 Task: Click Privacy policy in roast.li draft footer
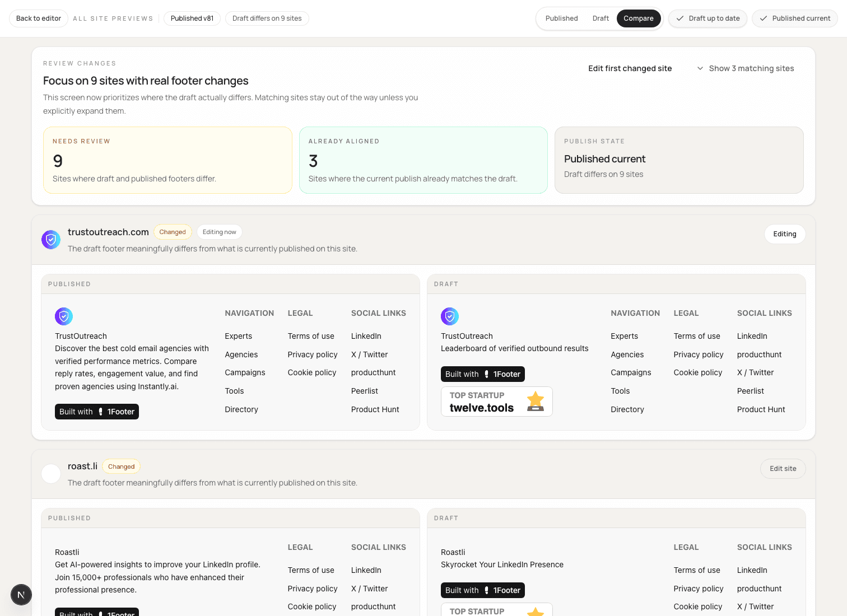pyautogui.click(x=699, y=589)
